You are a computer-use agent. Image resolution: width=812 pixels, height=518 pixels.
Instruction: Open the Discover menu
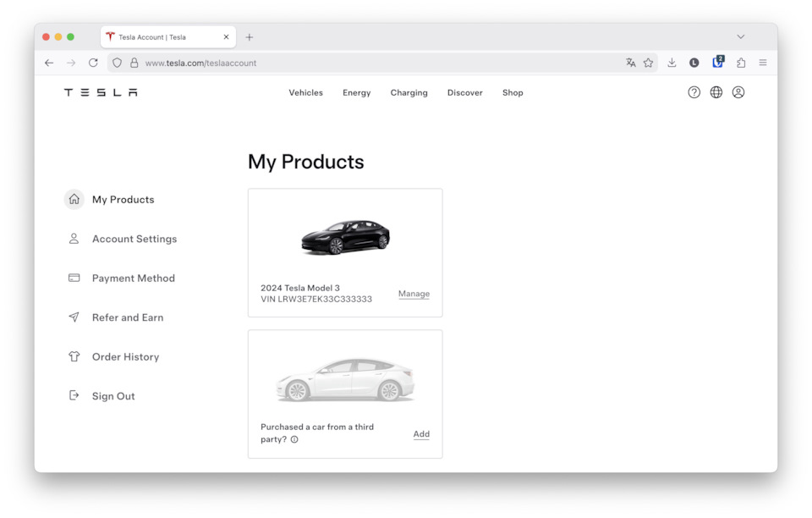(x=465, y=93)
